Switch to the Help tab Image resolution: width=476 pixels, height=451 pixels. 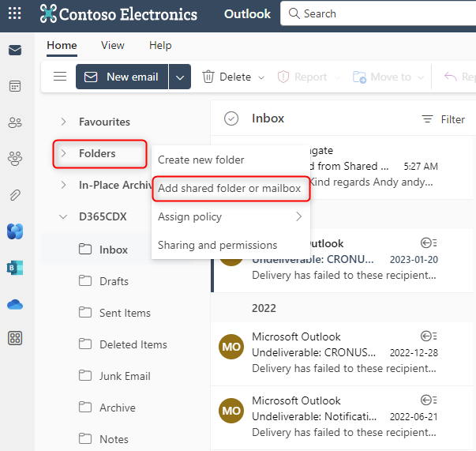tap(160, 45)
